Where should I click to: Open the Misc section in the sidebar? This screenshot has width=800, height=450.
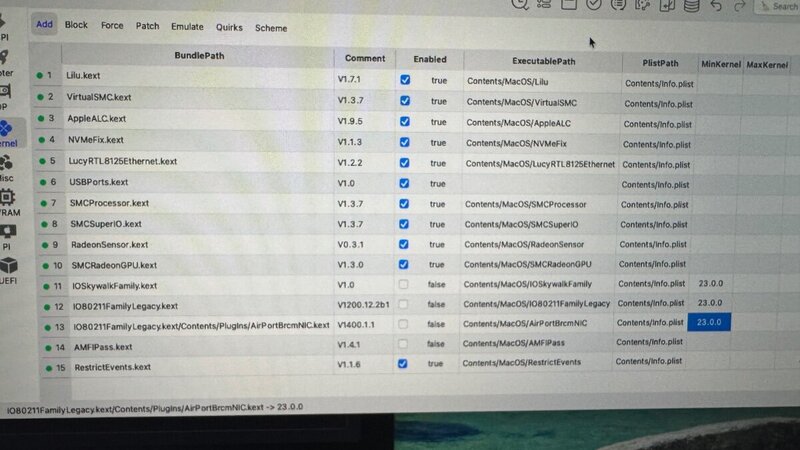[7, 169]
